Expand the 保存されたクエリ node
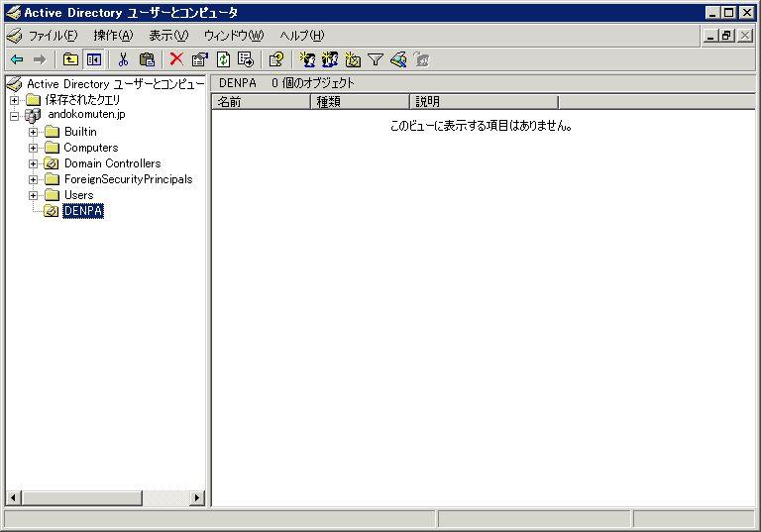This screenshot has width=761, height=532. tap(15, 100)
